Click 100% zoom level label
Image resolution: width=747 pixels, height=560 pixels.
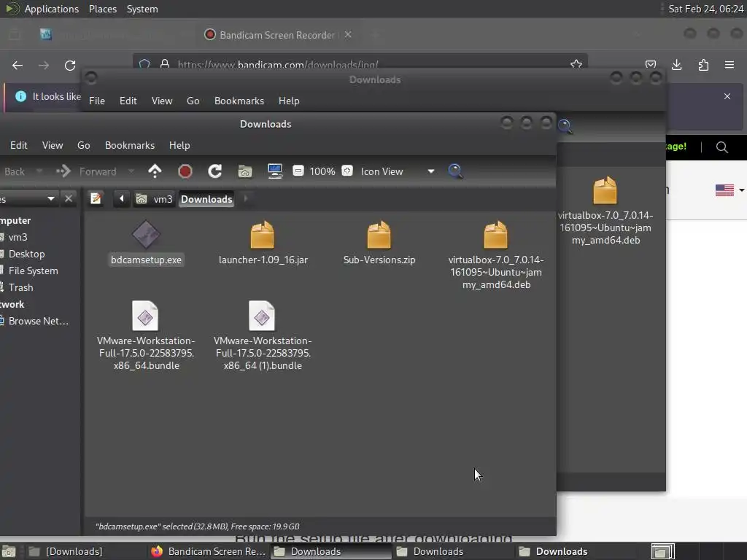pyautogui.click(x=322, y=171)
